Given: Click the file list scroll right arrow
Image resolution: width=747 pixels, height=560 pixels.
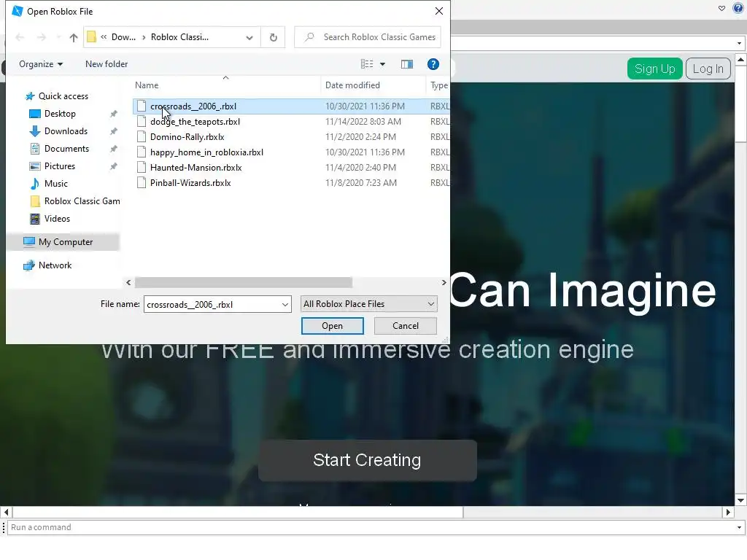Looking at the screenshot, I should click(444, 282).
